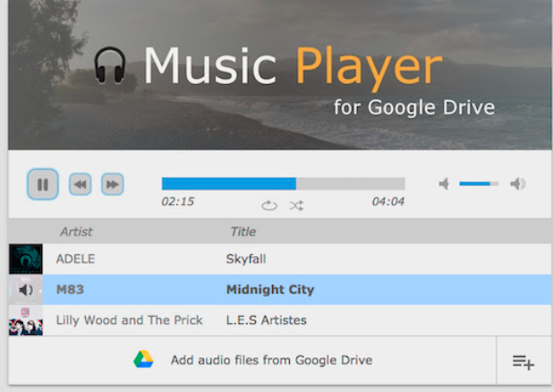Skip back to previous track
The height and width of the screenshot is (392, 554).
[x=81, y=184]
